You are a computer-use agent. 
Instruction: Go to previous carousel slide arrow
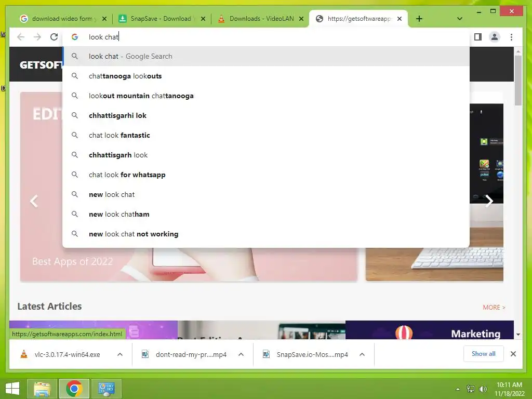(x=34, y=201)
